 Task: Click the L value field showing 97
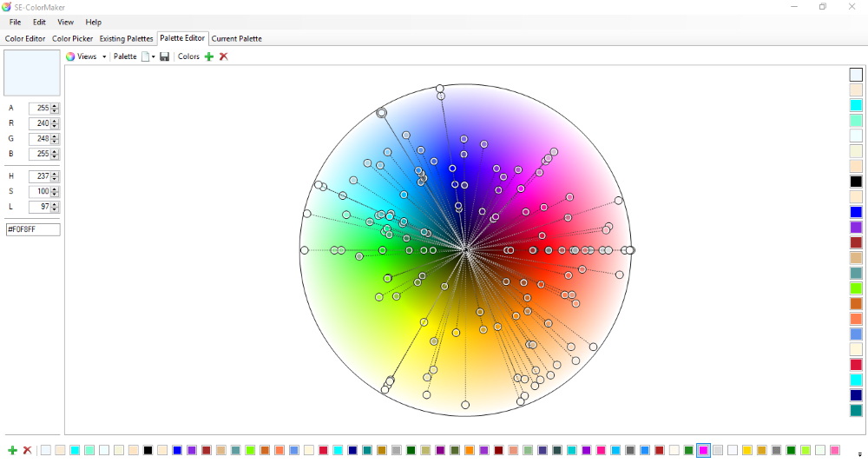pos(39,207)
